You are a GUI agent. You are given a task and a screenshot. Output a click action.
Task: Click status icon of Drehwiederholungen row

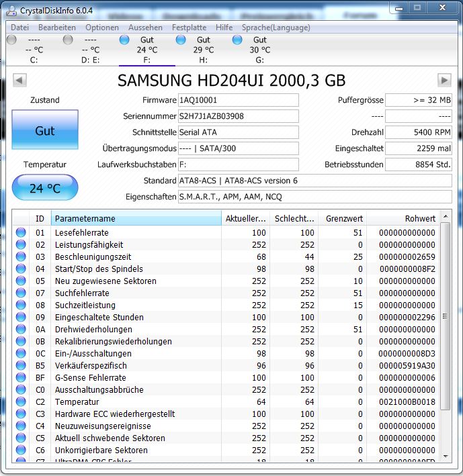pyautogui.click(x=21, y=329)
